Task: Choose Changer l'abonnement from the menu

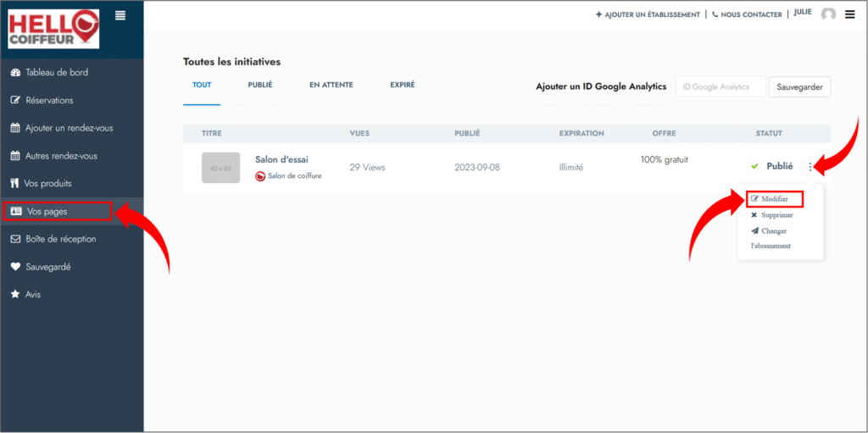Action: tap(771, 238)
